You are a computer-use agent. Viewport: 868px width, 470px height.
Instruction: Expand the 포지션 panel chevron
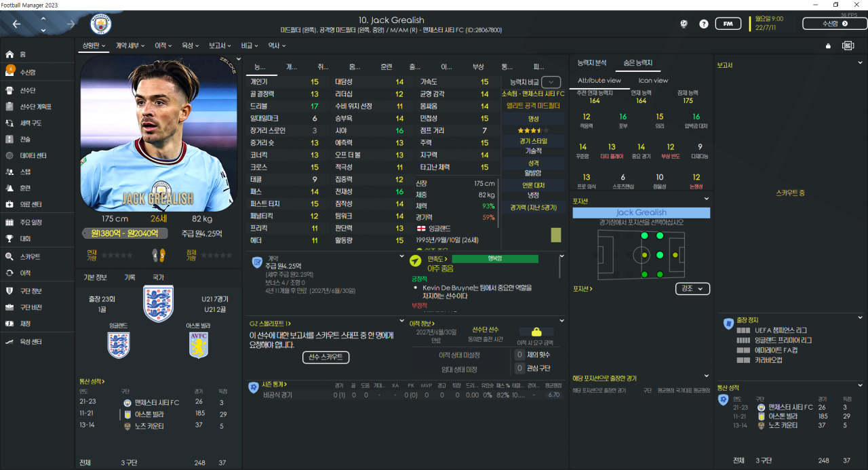tap(707, 199)
